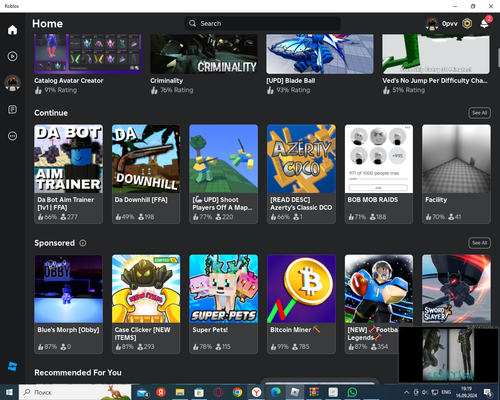500x400 pixels.
Task: Open Mail app from taskbar
Action: [x=142, y=393]
